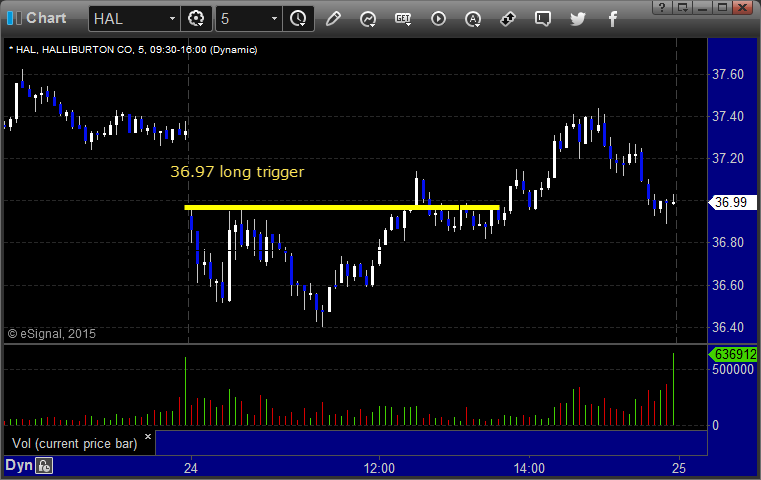This screenshot has height=480, width=761.
Task: Click the 36.60 price axis label
Action: [728, 285]
